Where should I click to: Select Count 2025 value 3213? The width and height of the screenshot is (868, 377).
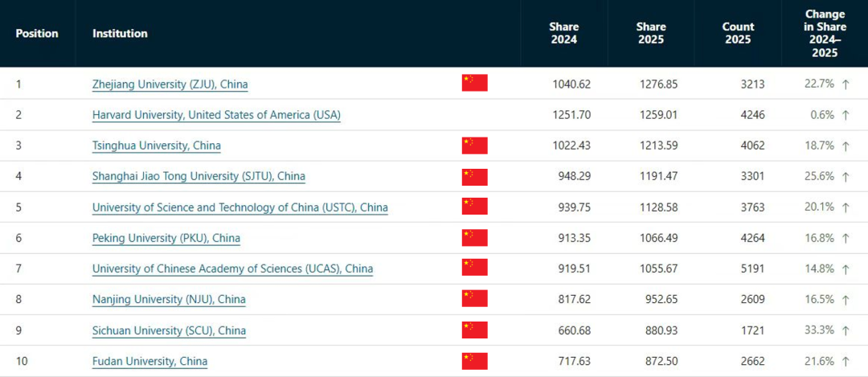(x=753, y=84)
